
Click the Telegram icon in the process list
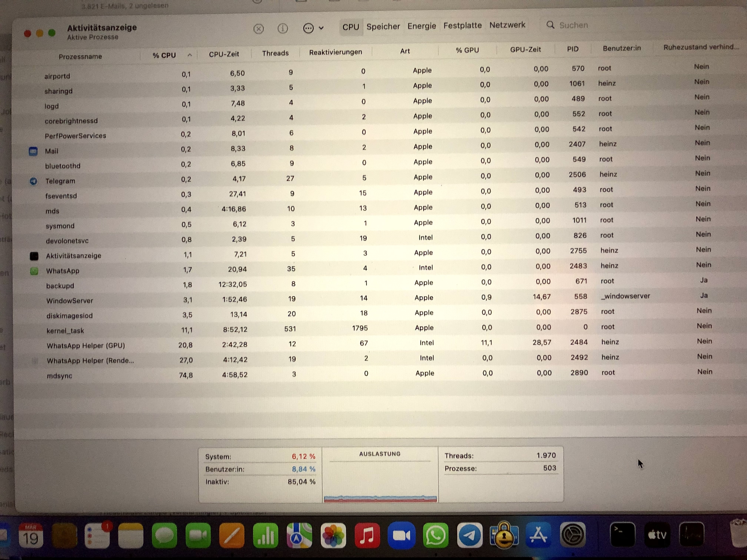(x=33, y=181)
